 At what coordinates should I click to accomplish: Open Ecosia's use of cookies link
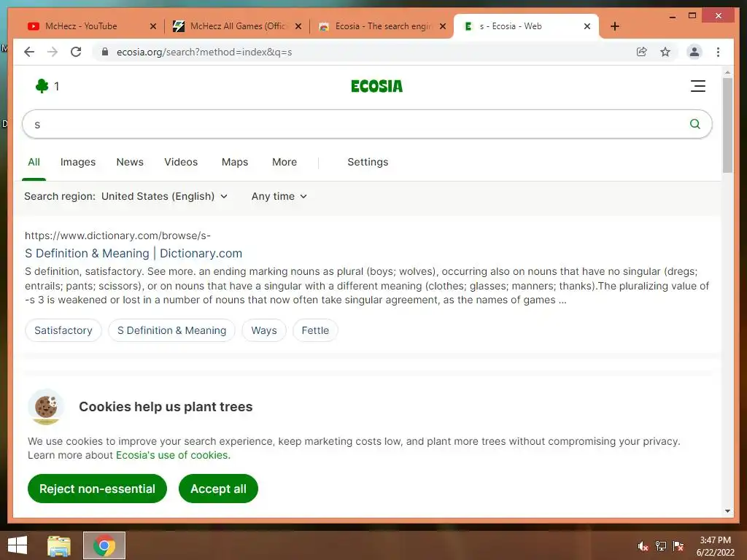[173, 455]
